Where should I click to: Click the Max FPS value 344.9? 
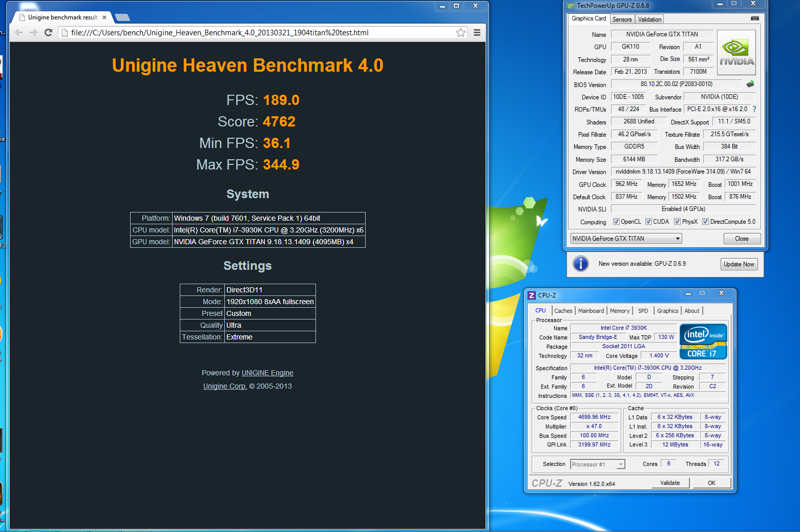281,165
